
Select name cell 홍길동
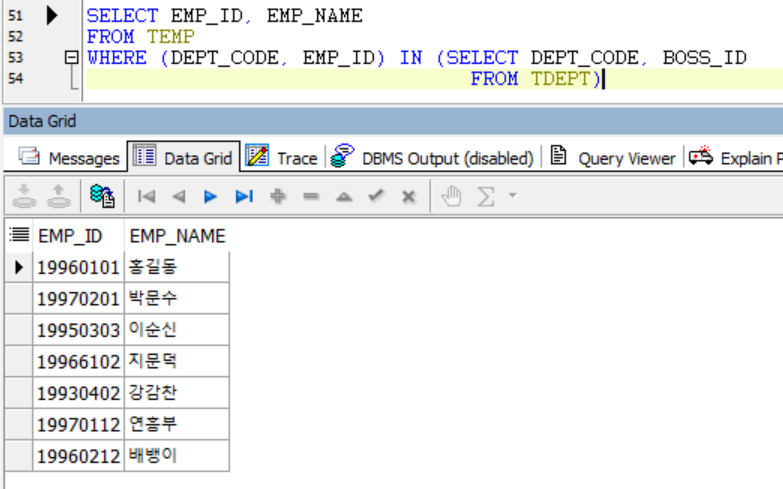pos(177,267)
